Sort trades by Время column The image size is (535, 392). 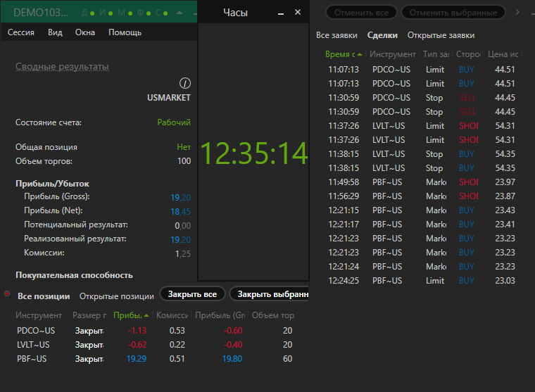pos(344,54)
